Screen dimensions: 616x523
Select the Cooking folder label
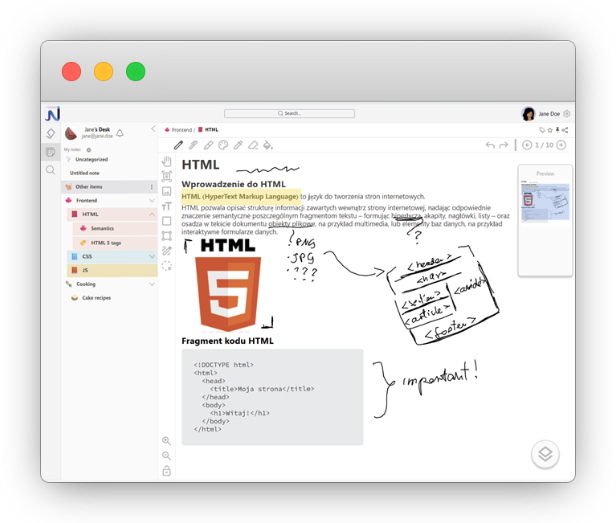click(86, 284)
